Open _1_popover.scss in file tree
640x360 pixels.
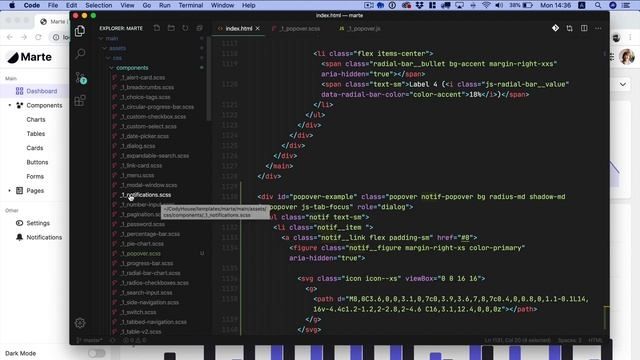point(140,254)
